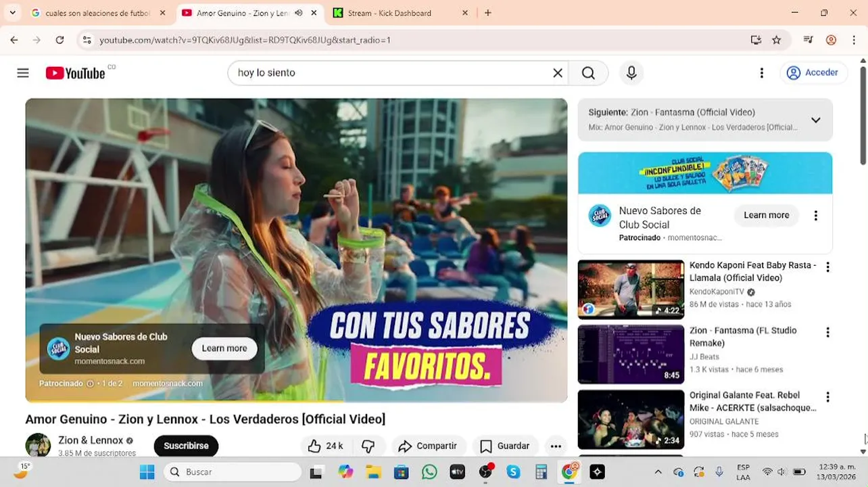Viewport: 868px width, 487px height.
Task: Click the weather widget on taskbar
Action: tap(22, 470)
